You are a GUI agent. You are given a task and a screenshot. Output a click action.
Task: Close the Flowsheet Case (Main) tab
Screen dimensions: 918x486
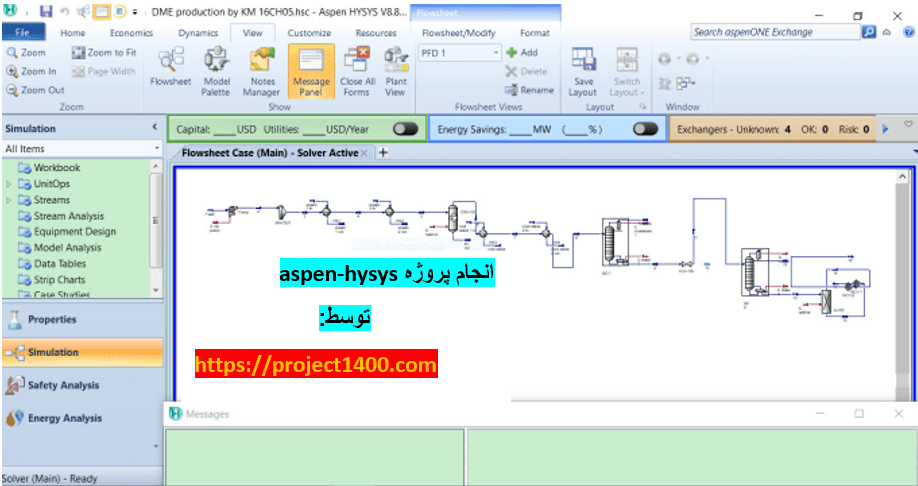(x=364, y=153)
